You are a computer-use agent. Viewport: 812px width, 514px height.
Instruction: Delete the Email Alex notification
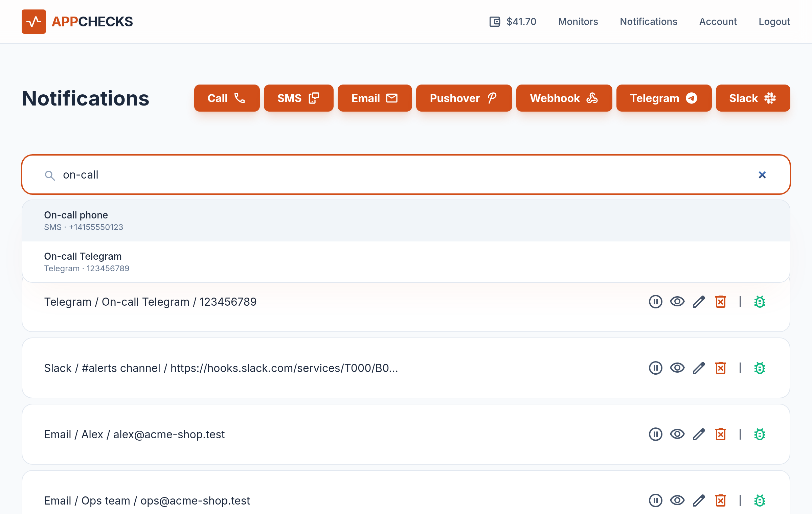[x=721, y=434]
